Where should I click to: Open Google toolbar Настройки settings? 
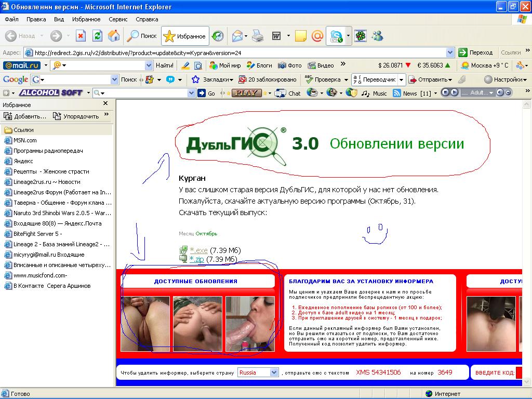pos(506,79)
